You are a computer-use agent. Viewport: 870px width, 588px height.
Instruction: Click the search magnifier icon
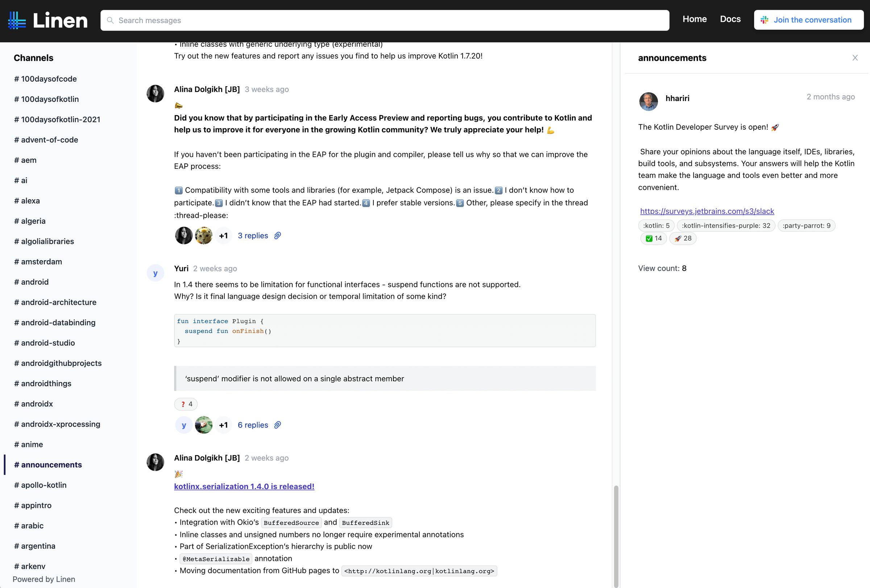111,21
